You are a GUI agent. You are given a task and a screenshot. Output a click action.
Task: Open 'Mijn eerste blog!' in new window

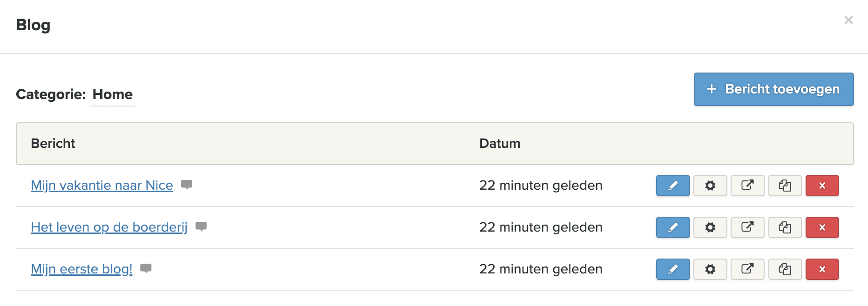747,269
